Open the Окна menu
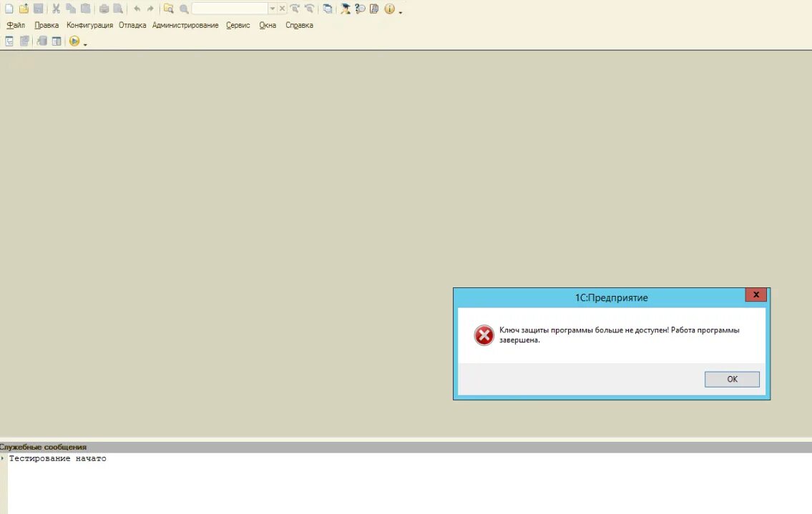Image resolution: width=812 pixels, height=514 pixels. [268, 25]
